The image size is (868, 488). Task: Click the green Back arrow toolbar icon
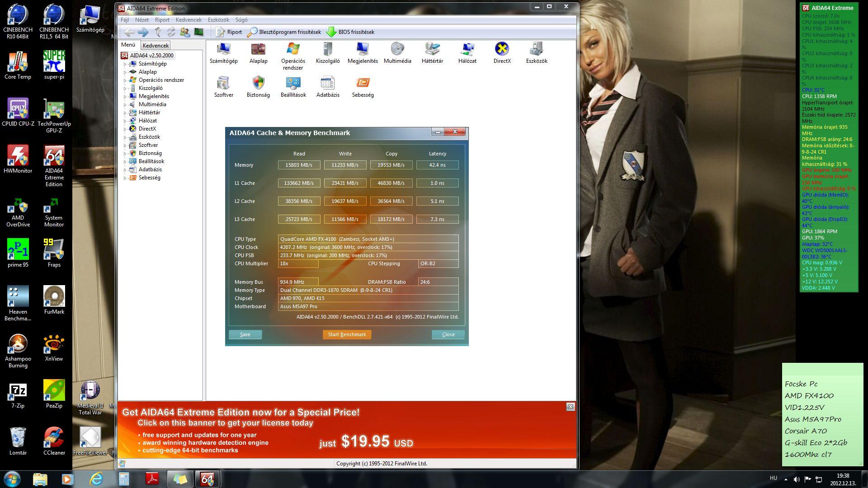point(129,32)
